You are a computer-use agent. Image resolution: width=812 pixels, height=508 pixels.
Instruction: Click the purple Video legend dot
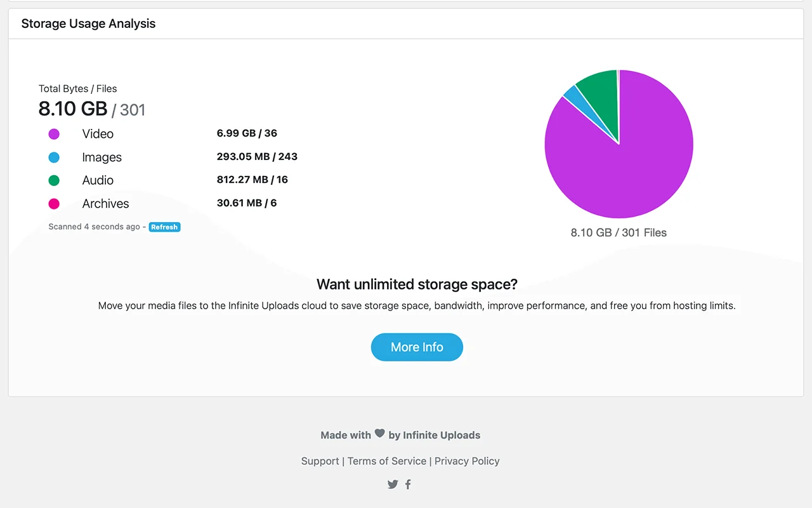pos(54,134)
